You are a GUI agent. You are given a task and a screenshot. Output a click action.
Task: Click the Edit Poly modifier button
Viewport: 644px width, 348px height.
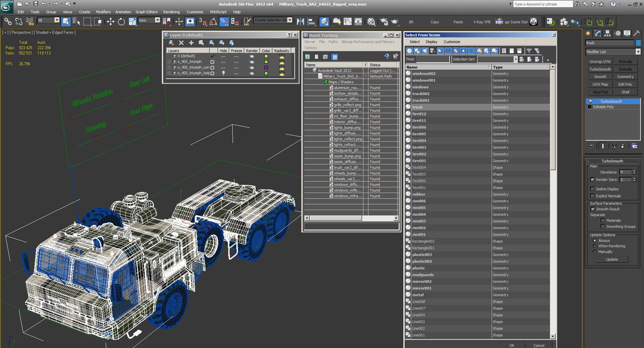coord(625,84)
